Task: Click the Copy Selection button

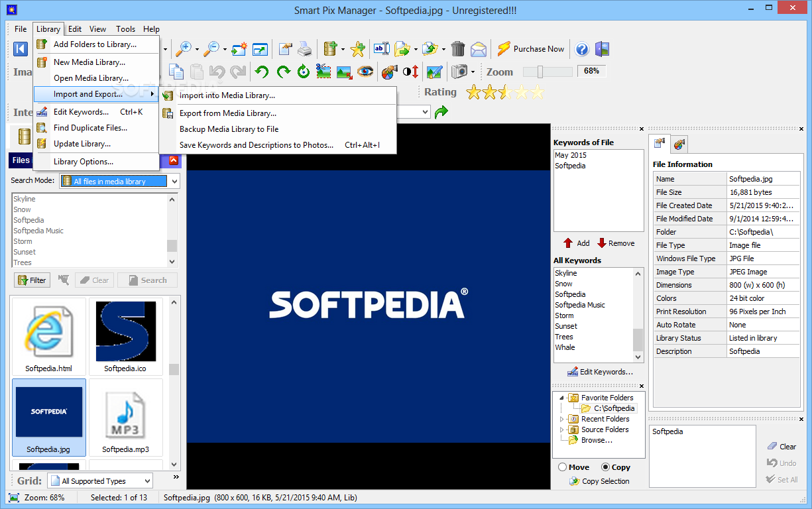Action: 599,481
